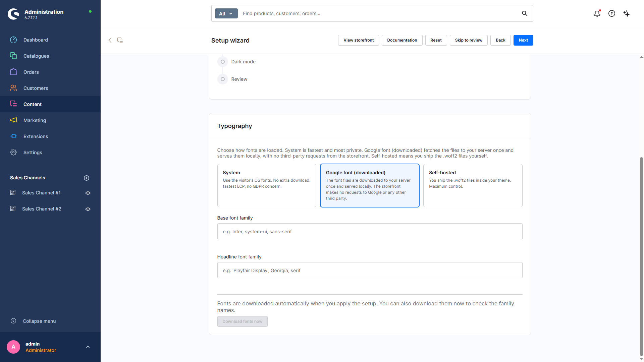Open the help question mark icon
Image resolution: width=644 pixels, height=362 pixels.
click(x=612, y=13)
